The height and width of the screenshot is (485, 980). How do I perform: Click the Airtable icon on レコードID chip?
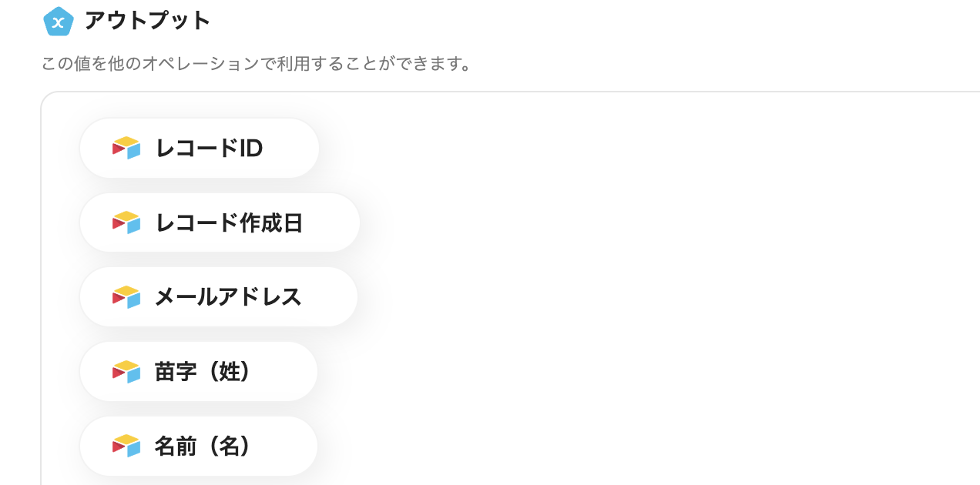tap(126, 148)
